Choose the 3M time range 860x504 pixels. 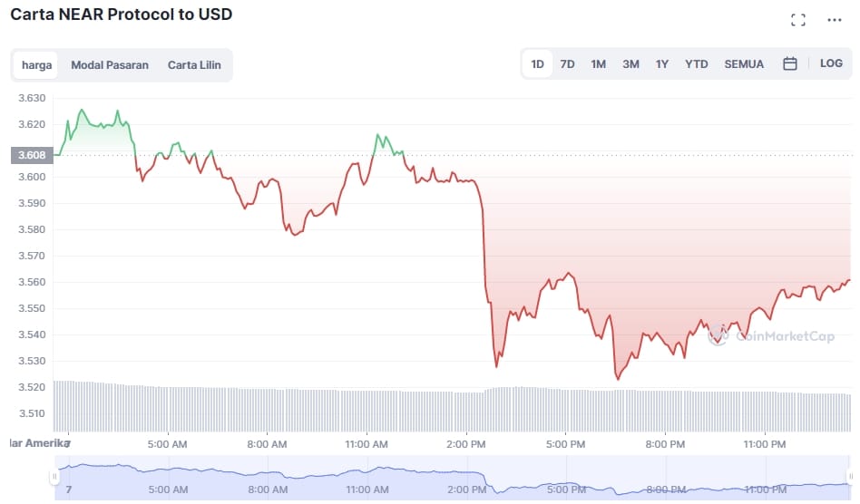pyautogui.click(x=630, y=64)
